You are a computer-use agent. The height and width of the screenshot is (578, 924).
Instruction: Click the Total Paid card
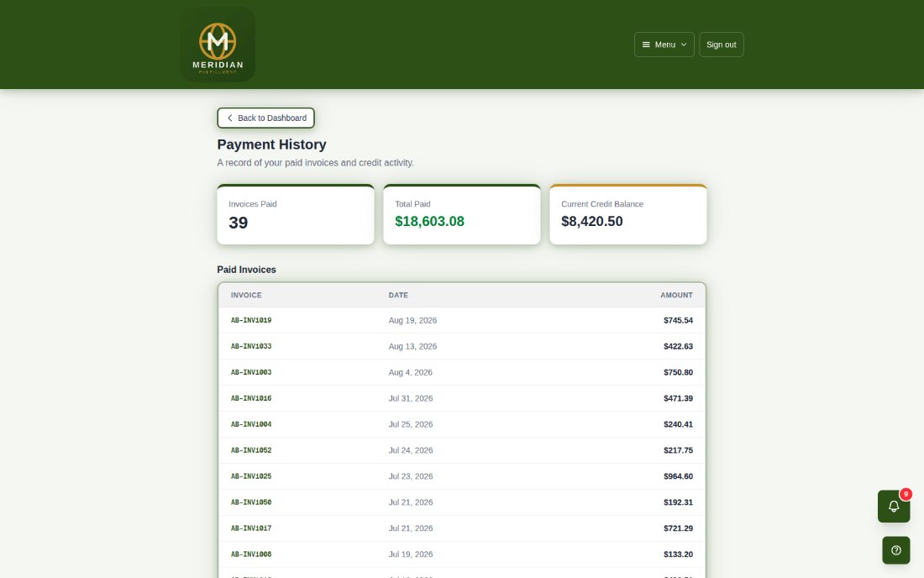coord(461,214)
